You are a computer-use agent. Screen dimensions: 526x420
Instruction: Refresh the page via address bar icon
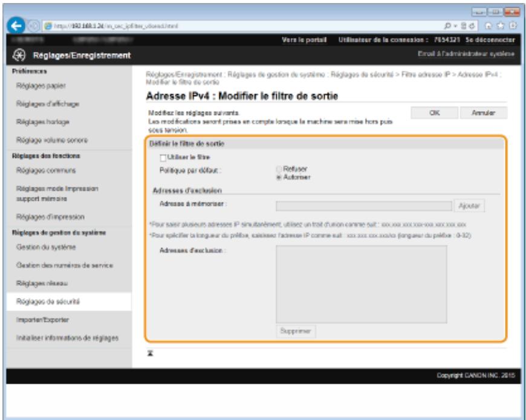coord(472,25)
